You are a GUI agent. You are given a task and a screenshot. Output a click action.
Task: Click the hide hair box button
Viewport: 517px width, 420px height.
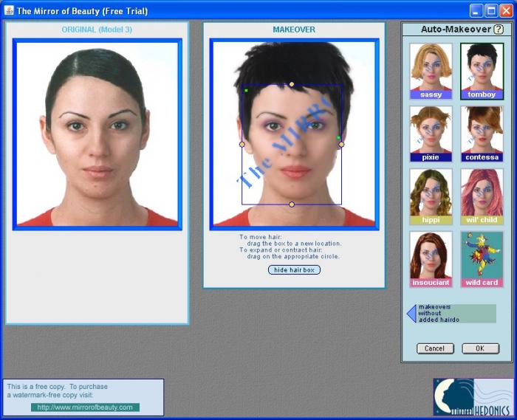coord(294,269)
